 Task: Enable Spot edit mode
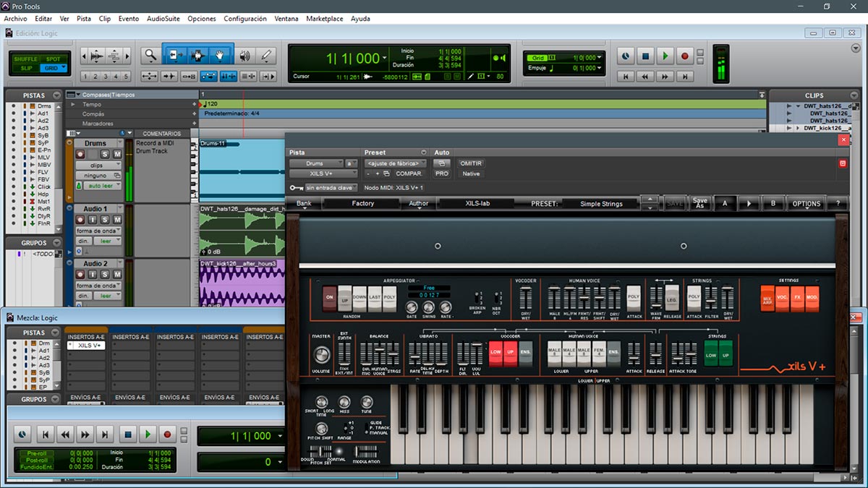click(x=54, y=59)
